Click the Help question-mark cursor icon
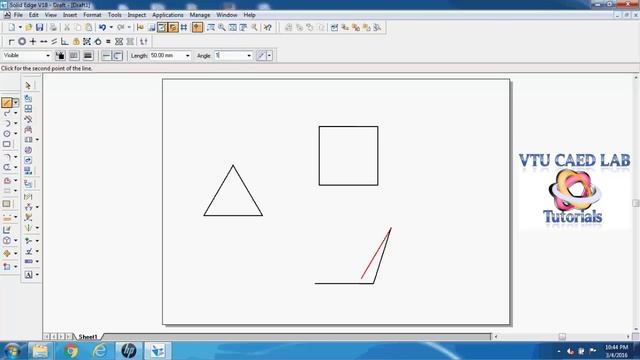Image resolution: width=640 pixels, height=360 pixels. (267, 27)
